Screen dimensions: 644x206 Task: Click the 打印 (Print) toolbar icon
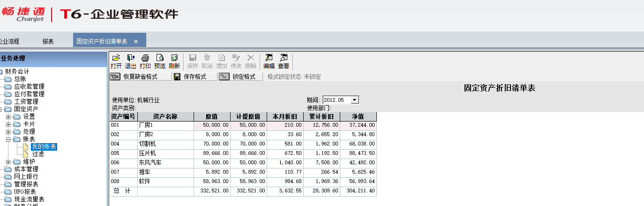[145, 61]
